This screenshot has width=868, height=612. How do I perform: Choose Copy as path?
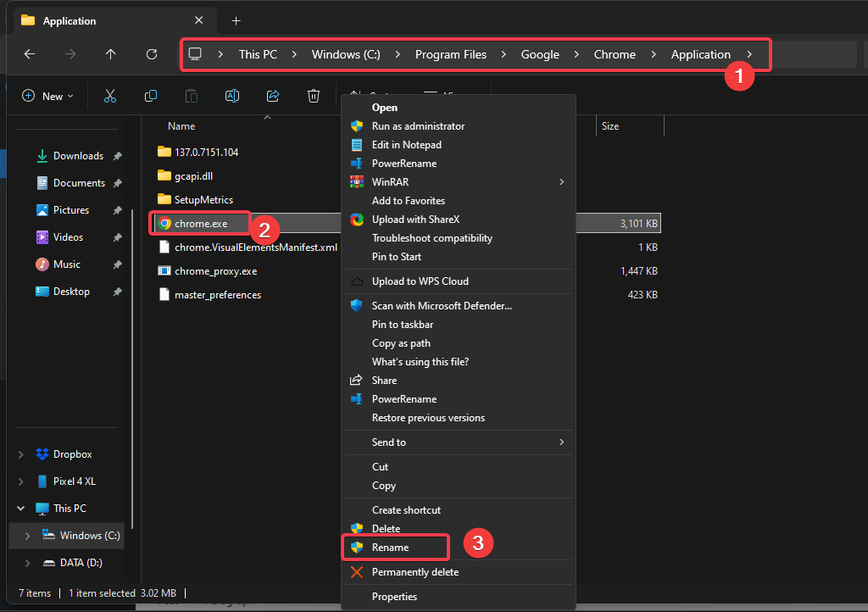point(459,342)
